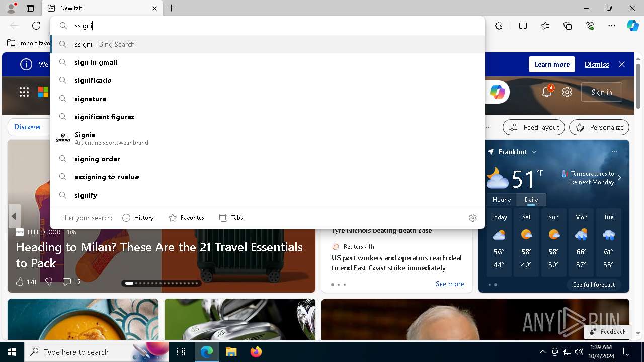This screenshot has width=644, height=362.
Task: Show hidden system tray icons
Action: tap(542, 352)
